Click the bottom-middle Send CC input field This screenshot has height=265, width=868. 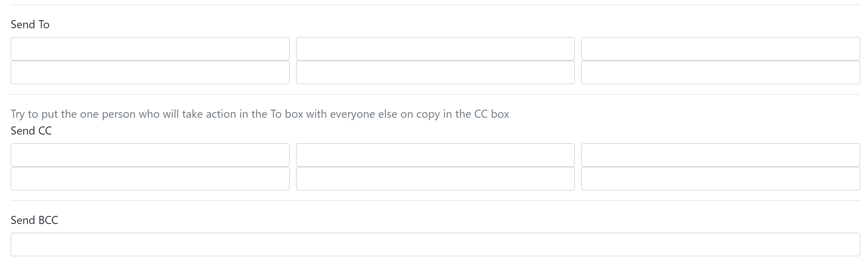[435, 178]
